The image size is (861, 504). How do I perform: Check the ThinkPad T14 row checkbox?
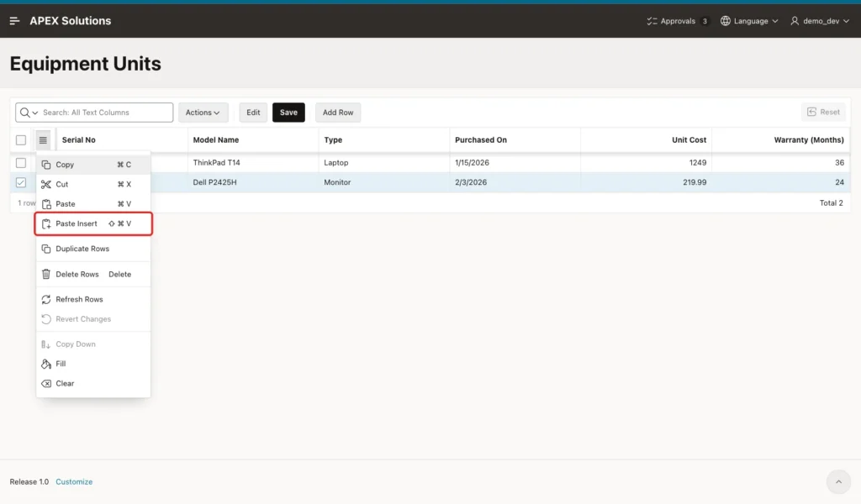point(21,163)
